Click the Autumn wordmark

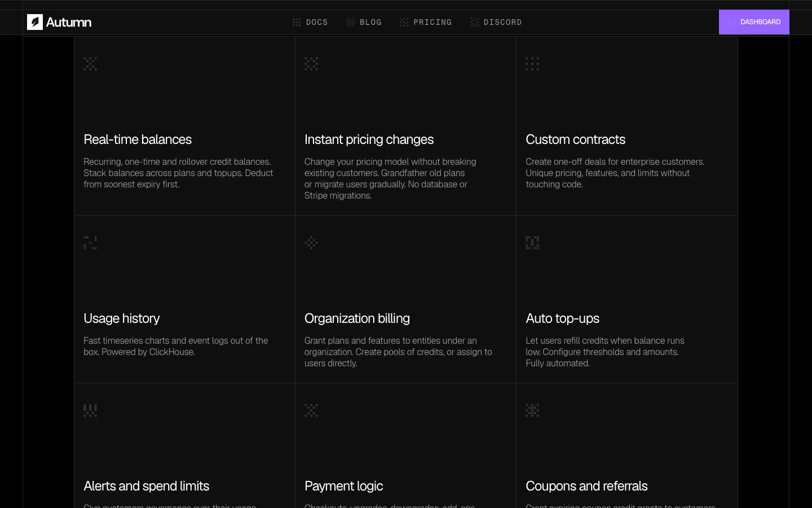click(x=69, y=22)
